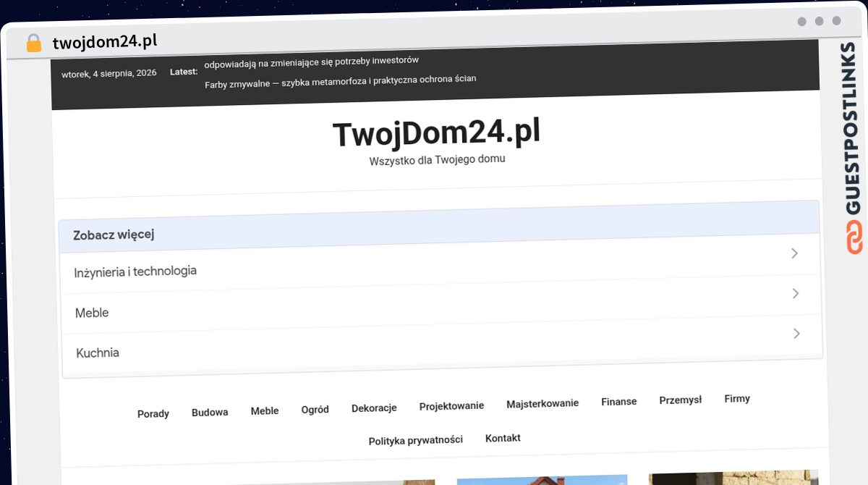Screen dimensions: 868x485
Task: Expand the Kuchnia row chevron
Action: click(x=796, y=334)
